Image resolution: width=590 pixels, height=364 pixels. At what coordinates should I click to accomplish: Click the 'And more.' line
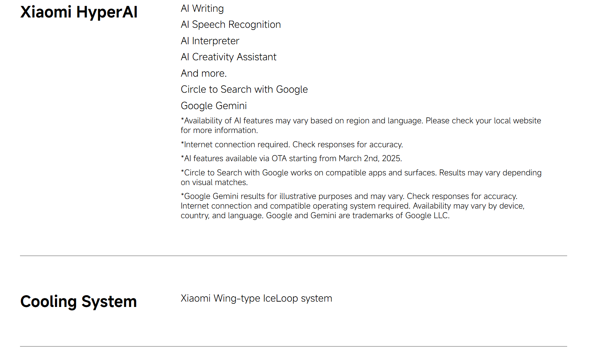tap(204, 73)
